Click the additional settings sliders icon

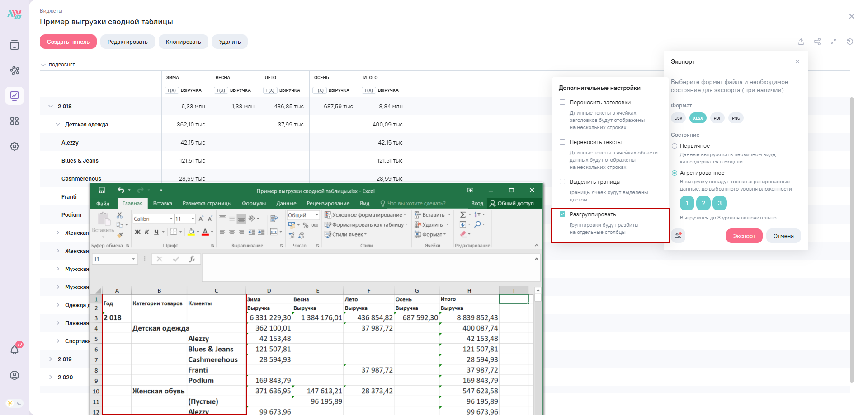pos(678,236)
